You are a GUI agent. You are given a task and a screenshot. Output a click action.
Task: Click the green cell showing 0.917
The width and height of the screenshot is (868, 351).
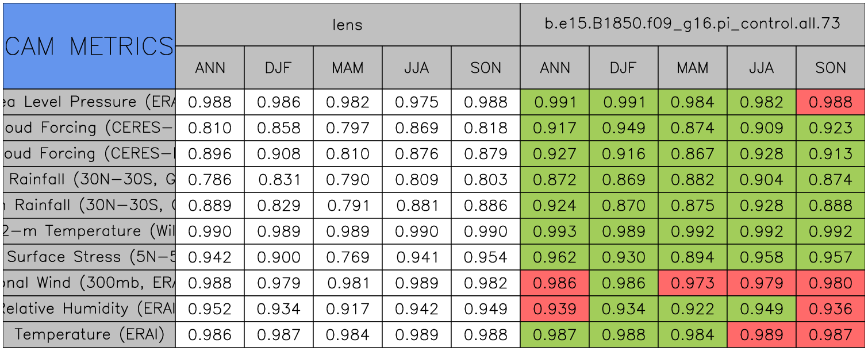(555, 128)
